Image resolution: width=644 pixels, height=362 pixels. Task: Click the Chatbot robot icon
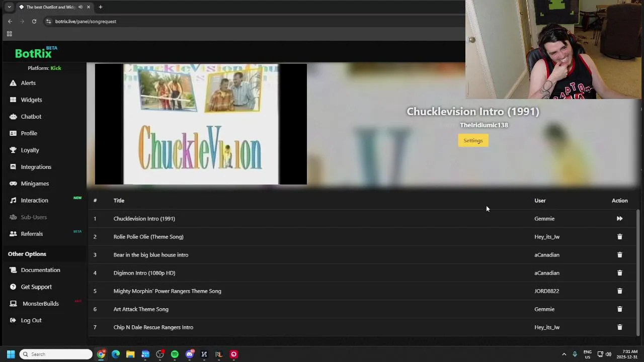[x=13, y=117]
